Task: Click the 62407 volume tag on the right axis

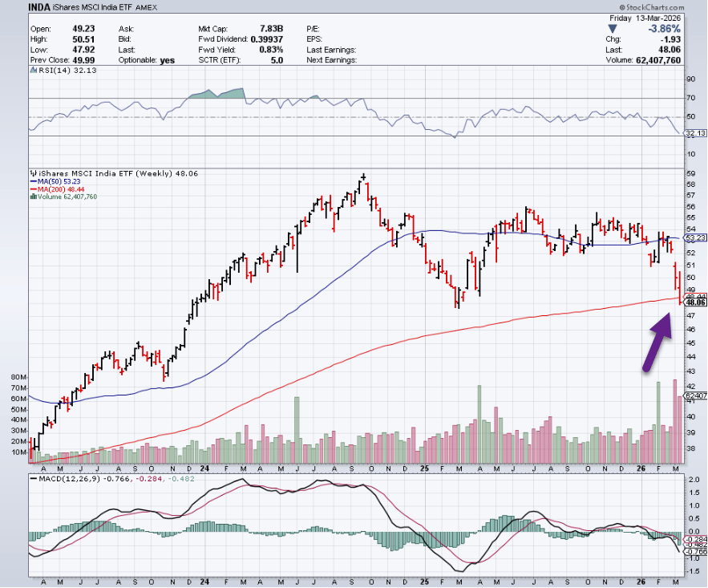Action: (696, 395)
